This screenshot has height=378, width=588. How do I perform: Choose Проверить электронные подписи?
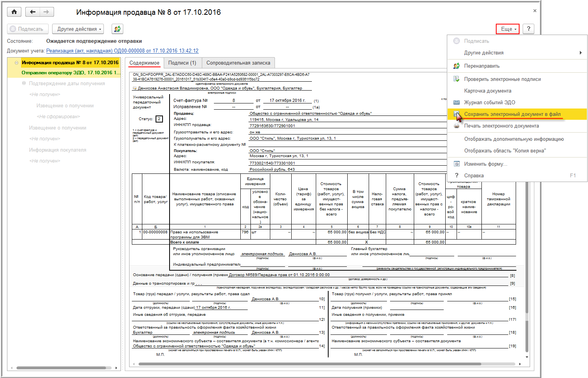pyautogui.click(x=517, y=79)
